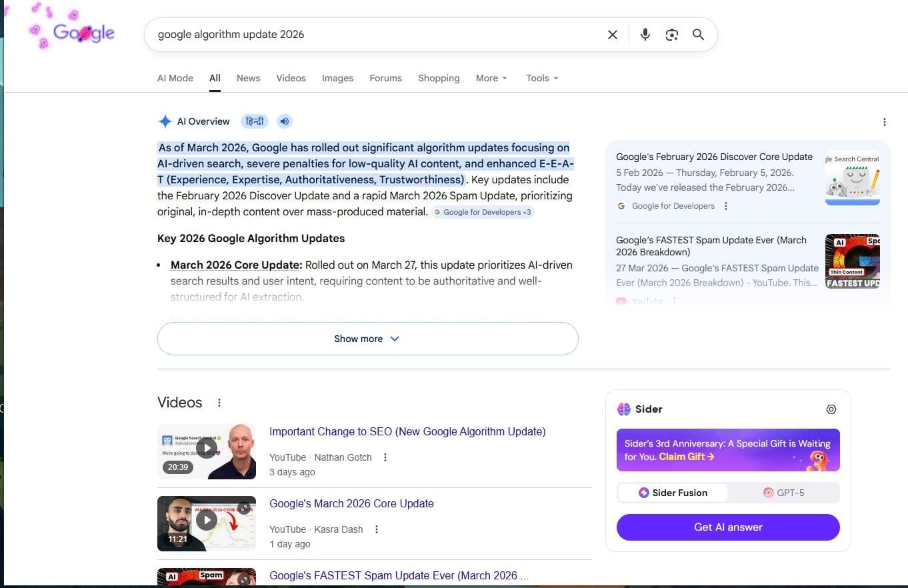908x588 pixels.
Task: Click the Search Central source thumbnail
Action: point(852,179)
